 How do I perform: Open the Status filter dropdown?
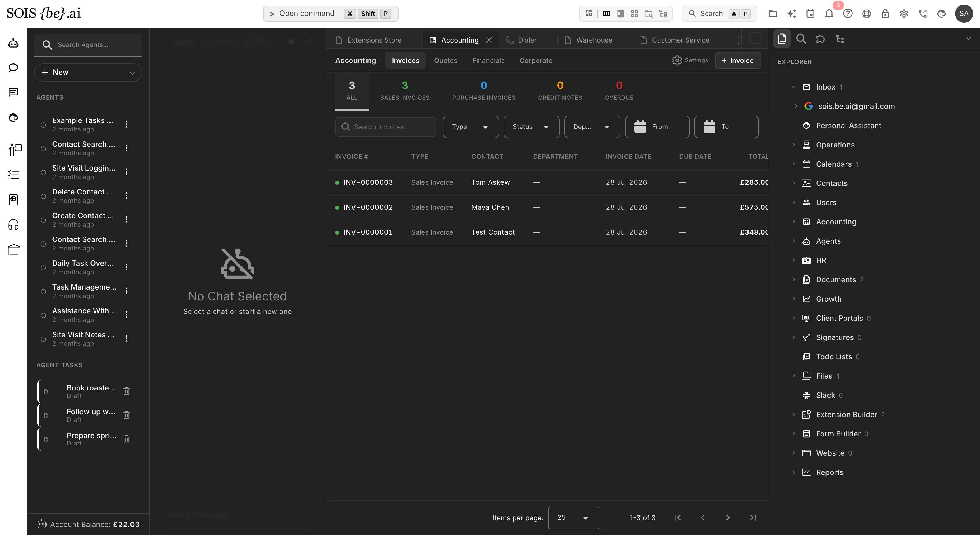tap(531, 127)
